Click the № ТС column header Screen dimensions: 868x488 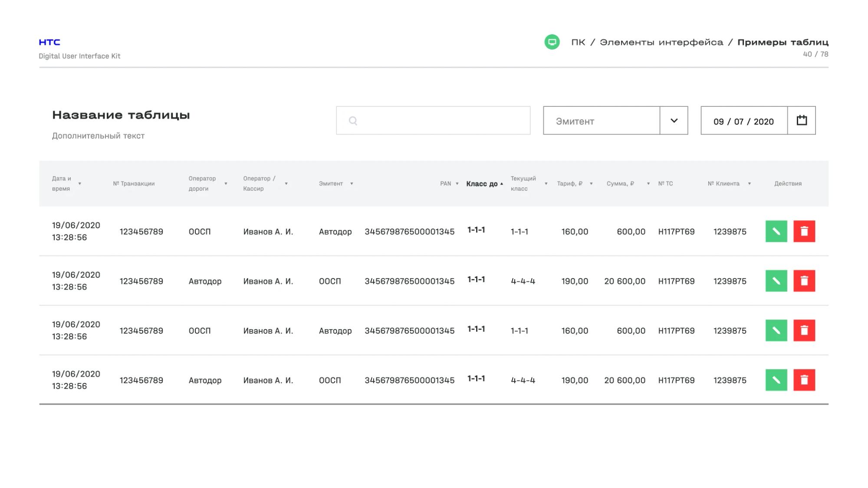[665, 184]
